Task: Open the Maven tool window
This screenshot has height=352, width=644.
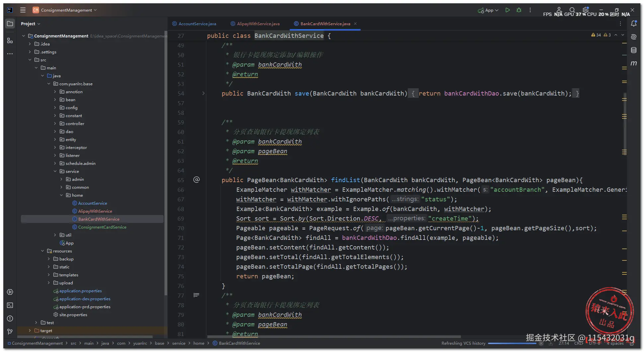Action: coord(634,63)
